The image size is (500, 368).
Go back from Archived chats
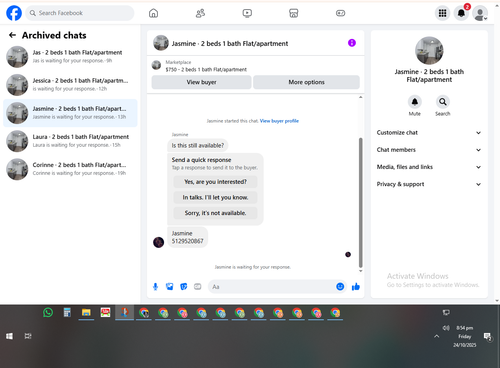tap(12, 35)
